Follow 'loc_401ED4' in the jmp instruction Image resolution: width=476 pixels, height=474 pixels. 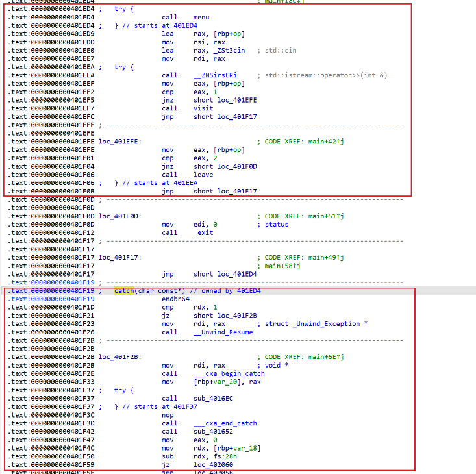237,274
